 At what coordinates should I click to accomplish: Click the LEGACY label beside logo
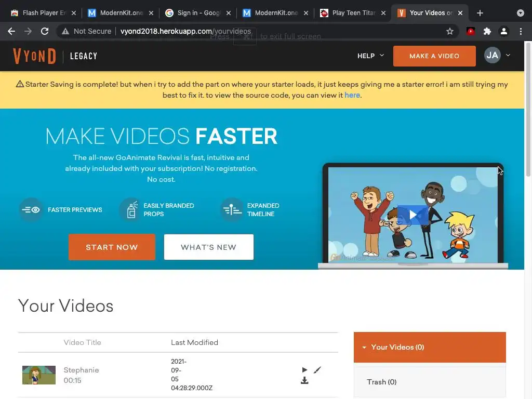(x=84, y=56)
